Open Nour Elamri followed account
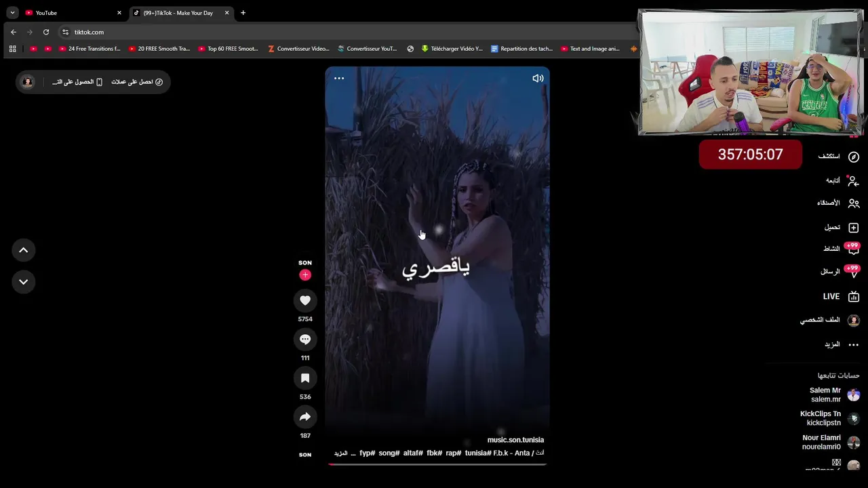The height and width of the screenshot is (488, 868). pos(831,442)
